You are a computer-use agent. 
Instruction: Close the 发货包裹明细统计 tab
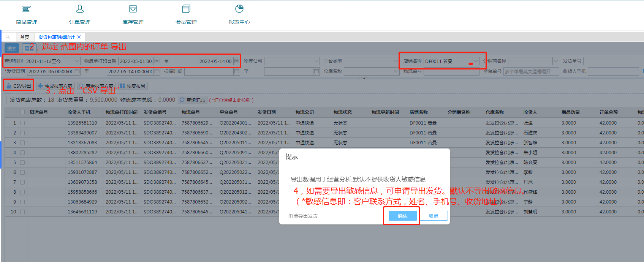click(x=79, y=37)
